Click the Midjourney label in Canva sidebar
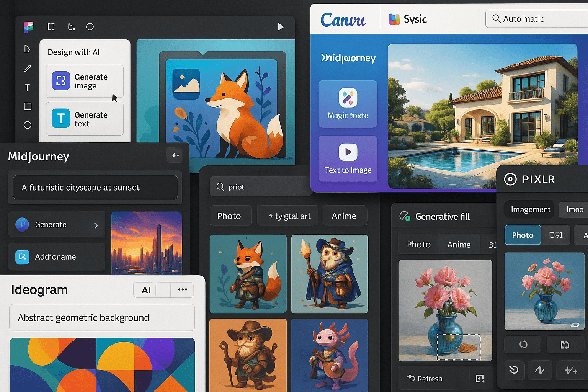This screenshot has width=588, height=392. click(x=348, y=58)
